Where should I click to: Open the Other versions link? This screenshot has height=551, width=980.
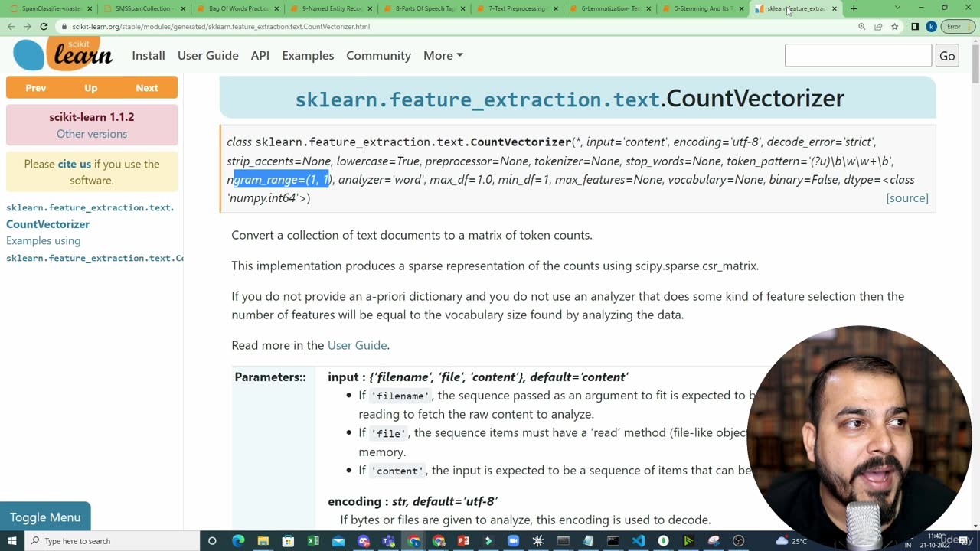[92, 134]
